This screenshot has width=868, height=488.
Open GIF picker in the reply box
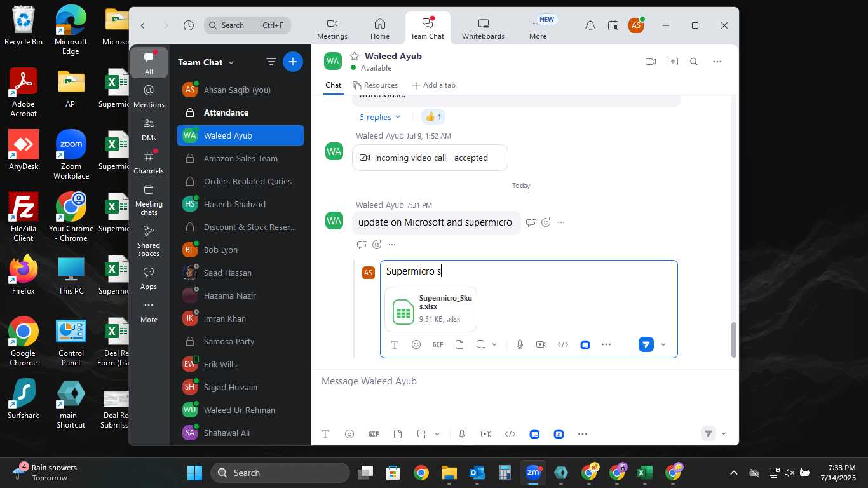coord(438,344)
